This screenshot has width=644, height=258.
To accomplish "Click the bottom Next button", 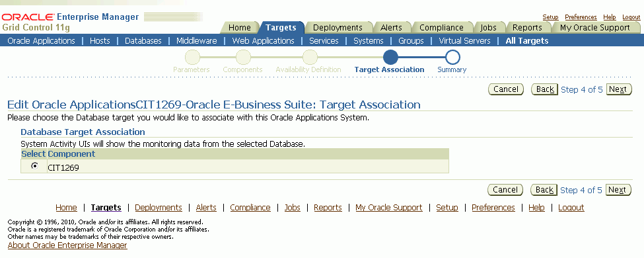I will pyautogui.click(x=618, y=190).
